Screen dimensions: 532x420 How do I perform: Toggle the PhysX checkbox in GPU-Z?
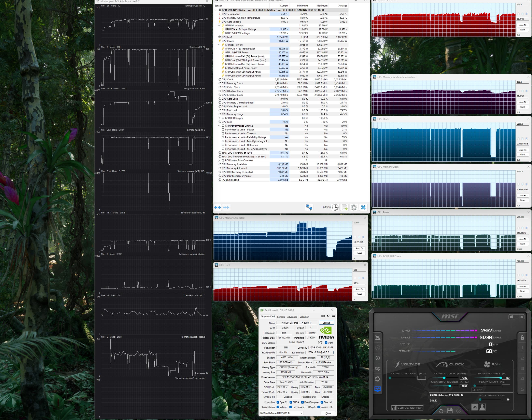click(307, 407)
